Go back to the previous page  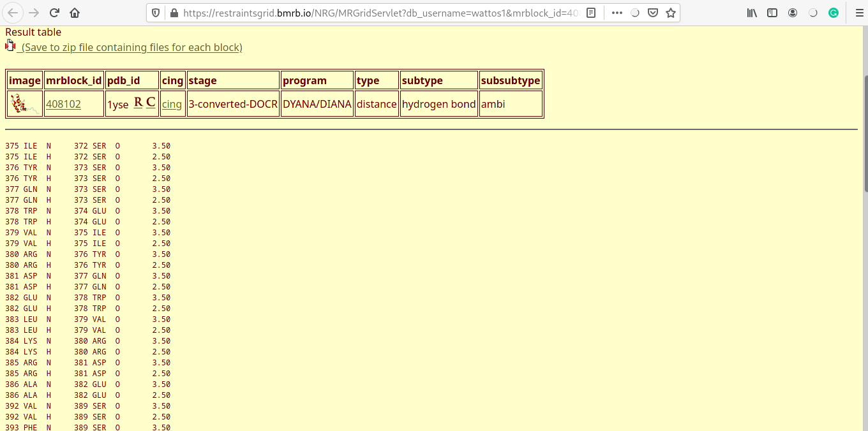pyautogui.click(x=13, y=13)
